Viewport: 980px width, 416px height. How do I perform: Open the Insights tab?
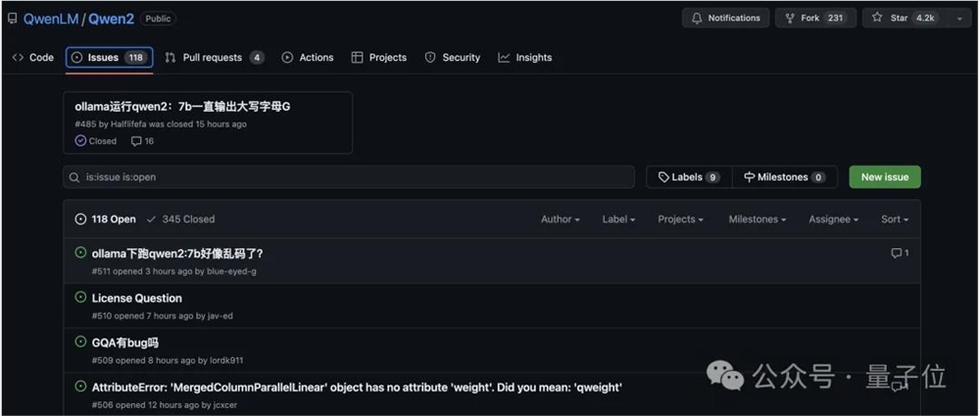525,58
